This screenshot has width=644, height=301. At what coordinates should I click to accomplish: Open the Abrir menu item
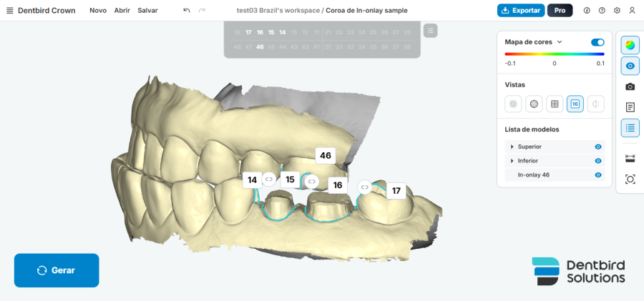coord(122,11)
